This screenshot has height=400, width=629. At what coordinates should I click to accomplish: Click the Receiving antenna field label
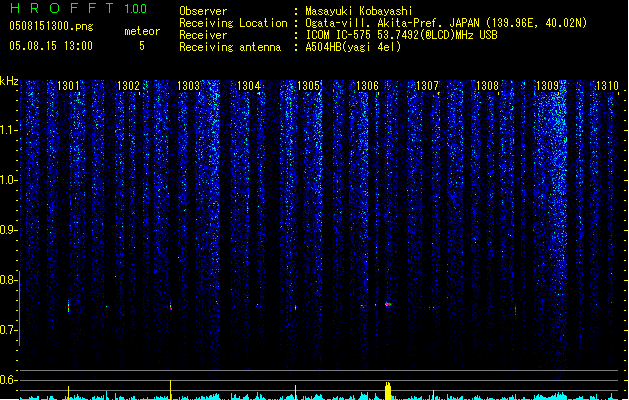pyautogui.click(x=230, y=47)
